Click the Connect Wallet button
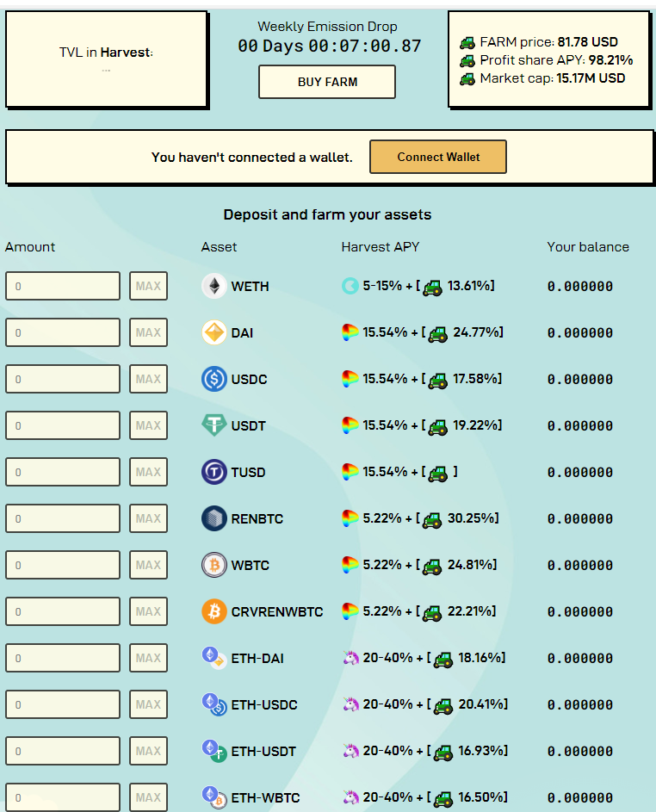The width and height of the screenshot is (656, 812). pos(438,157)
